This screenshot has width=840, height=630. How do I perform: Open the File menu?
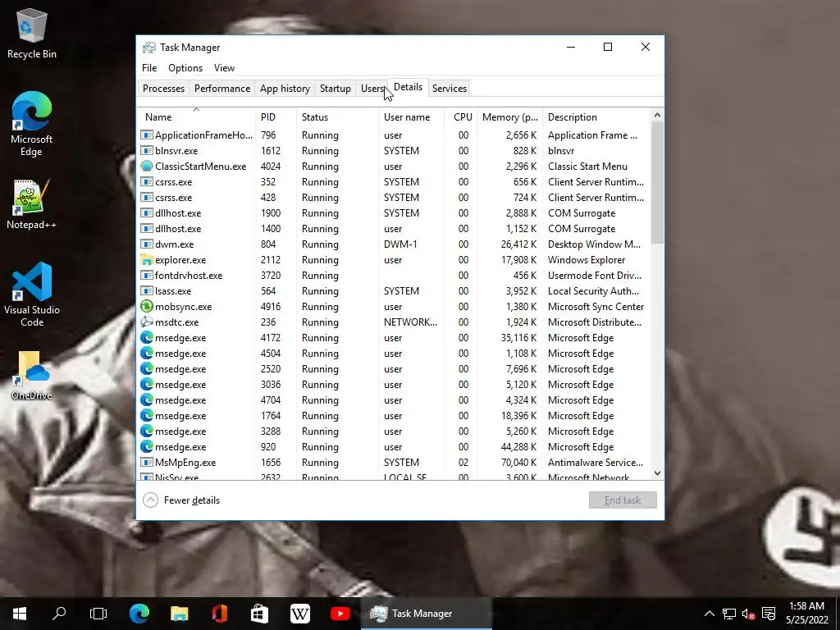pyautogui.click(x=149, y=68)
